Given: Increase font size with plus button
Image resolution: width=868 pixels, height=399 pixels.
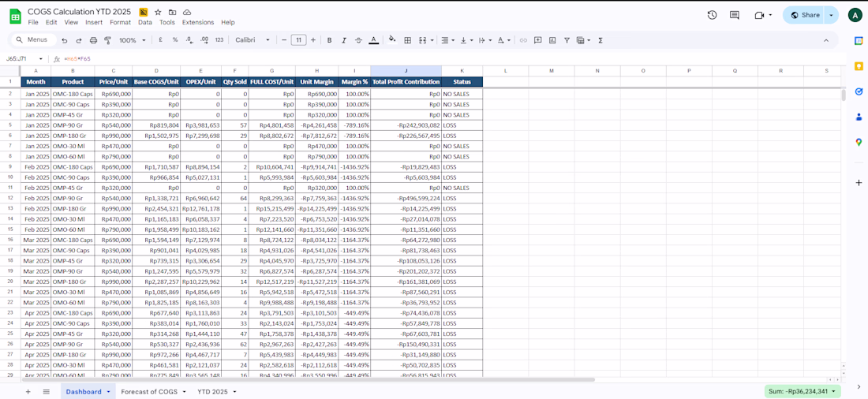Looking at the screenshot, I should tap(313, 40).
